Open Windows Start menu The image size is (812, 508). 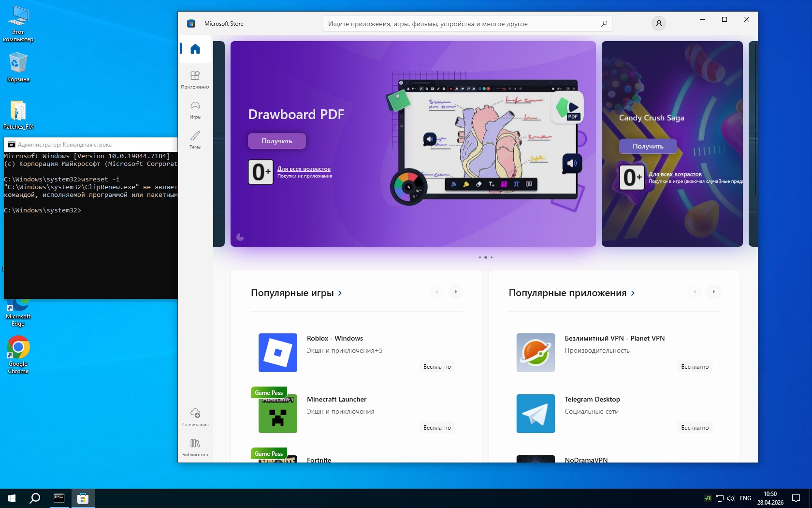click(x=12, y=498)
